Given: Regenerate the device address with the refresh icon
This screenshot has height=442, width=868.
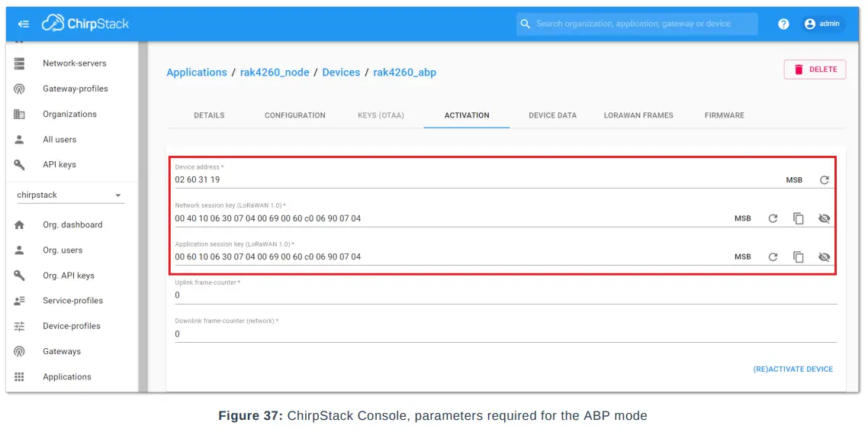Looking at the screenshot, I should 825,179.
